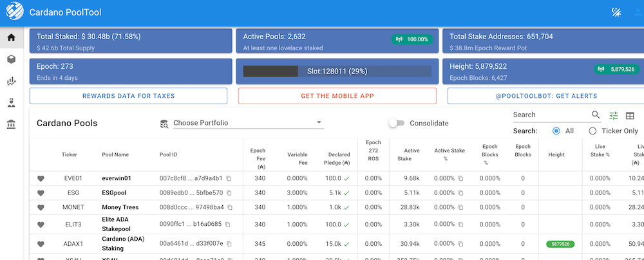Sort by the Height column header
The image size is (644, 260).
click(x=556, y=155)
